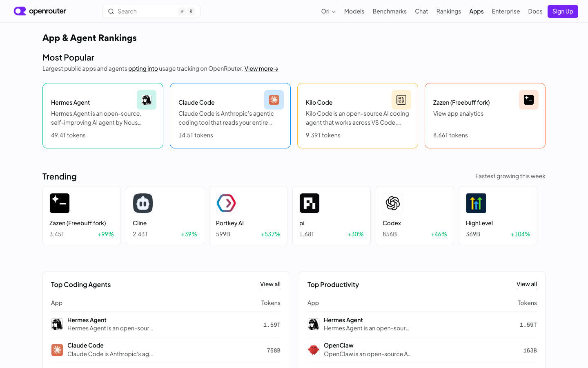Select Apps in the top navigation
Viewport: 588px width, 368px height.
tap(477, 11)
